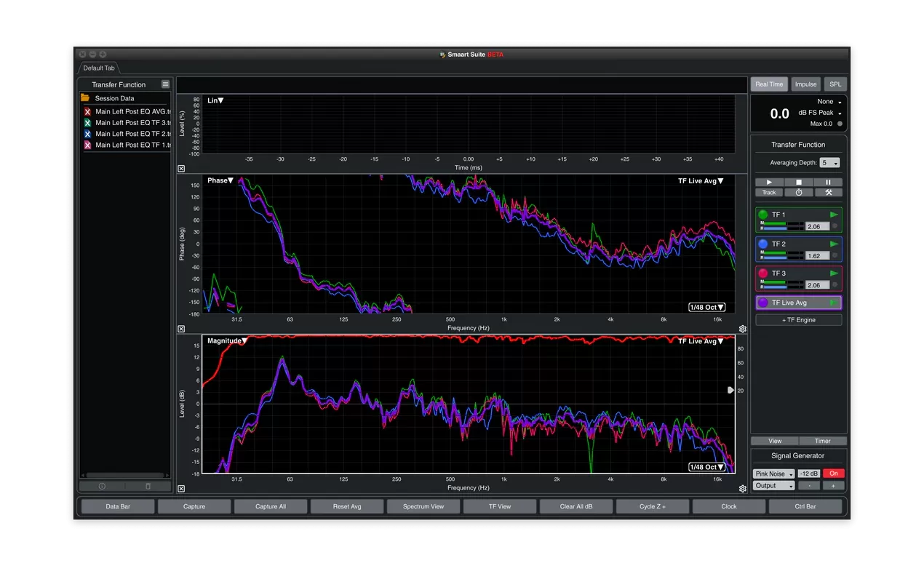Open the None input meter dropdown
This screenshot has height=571, width=924.
[829, 102]
